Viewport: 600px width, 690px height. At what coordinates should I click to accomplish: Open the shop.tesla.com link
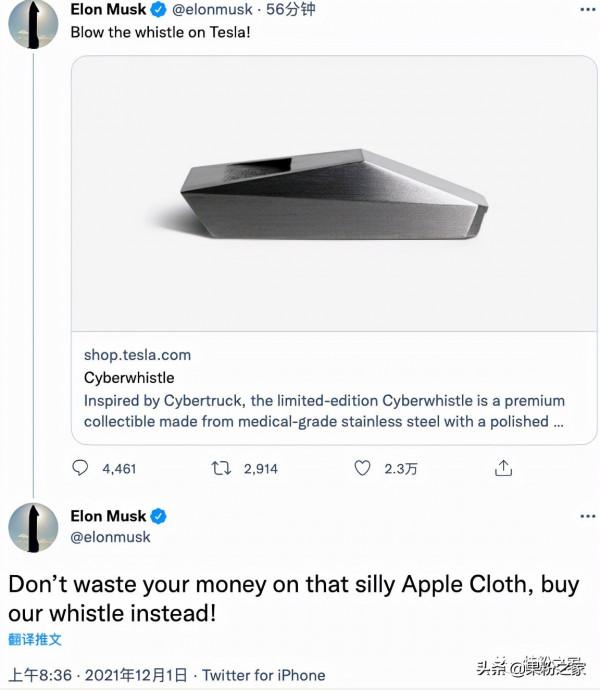point(137,355)
